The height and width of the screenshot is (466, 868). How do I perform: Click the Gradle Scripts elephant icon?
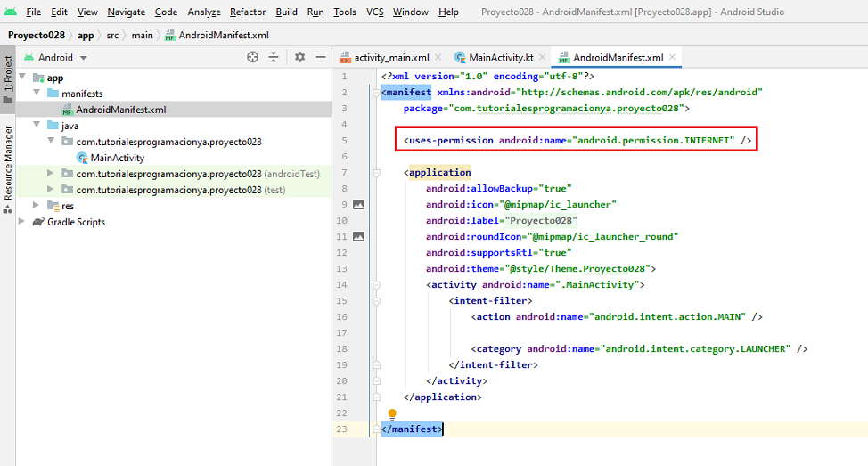click(x=38, y=222)
